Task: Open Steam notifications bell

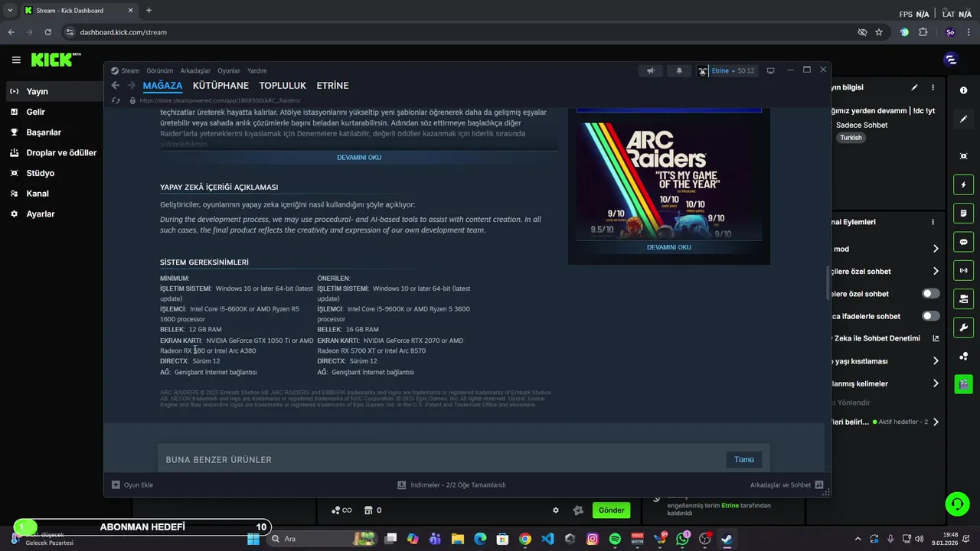Action: point(679,70)
